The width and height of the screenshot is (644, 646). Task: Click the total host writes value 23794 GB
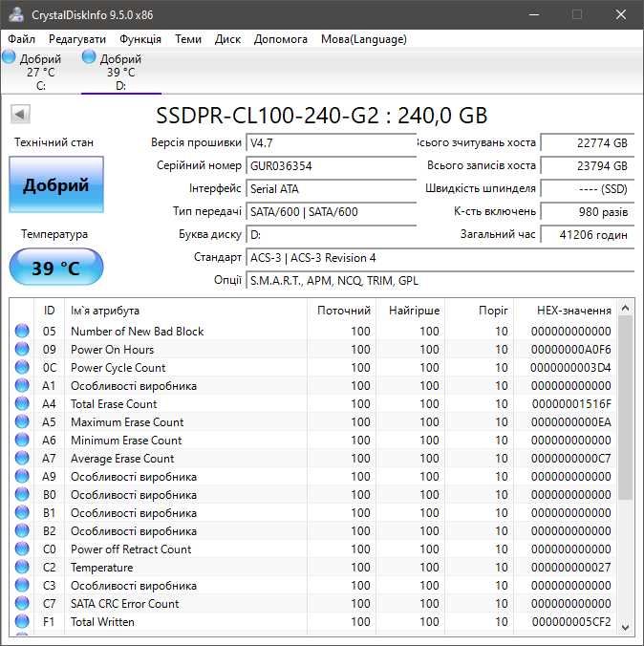(587, 166)
